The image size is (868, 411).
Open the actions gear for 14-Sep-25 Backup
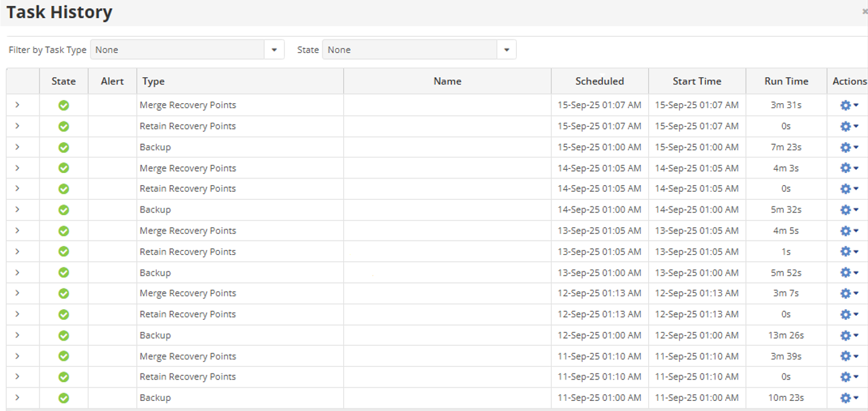click(x=849, y=210)
